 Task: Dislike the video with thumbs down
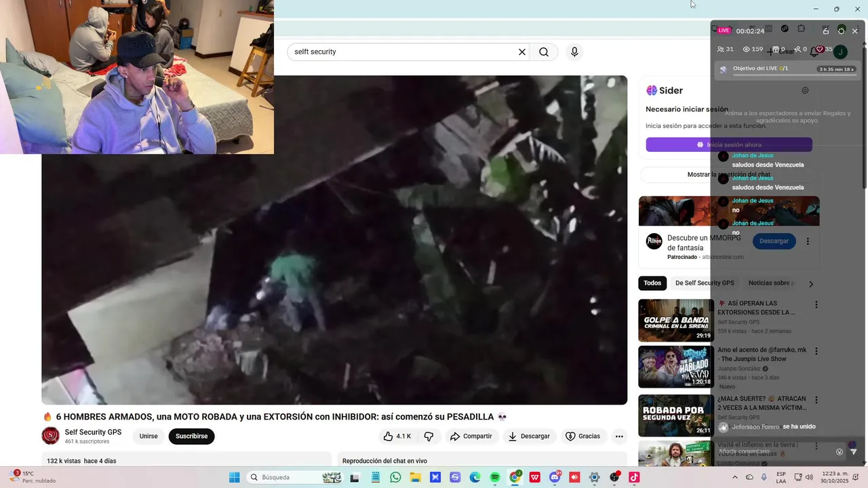pyautogui.click(x=429, y=436)
